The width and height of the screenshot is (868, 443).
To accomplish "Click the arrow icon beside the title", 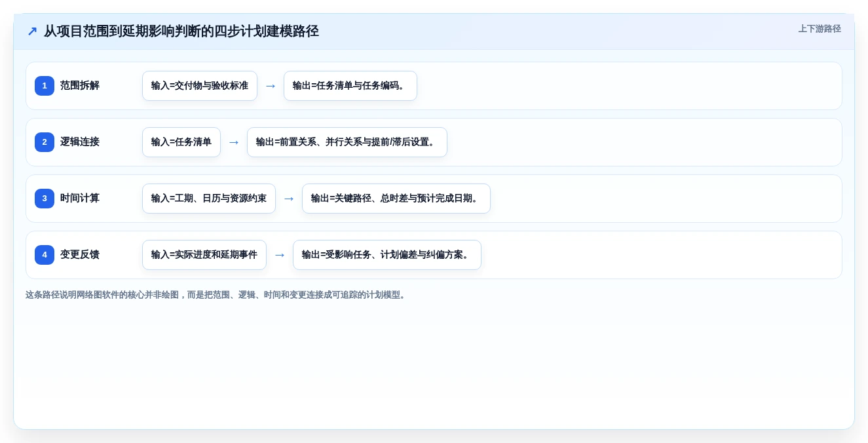I will click(32, 31).
